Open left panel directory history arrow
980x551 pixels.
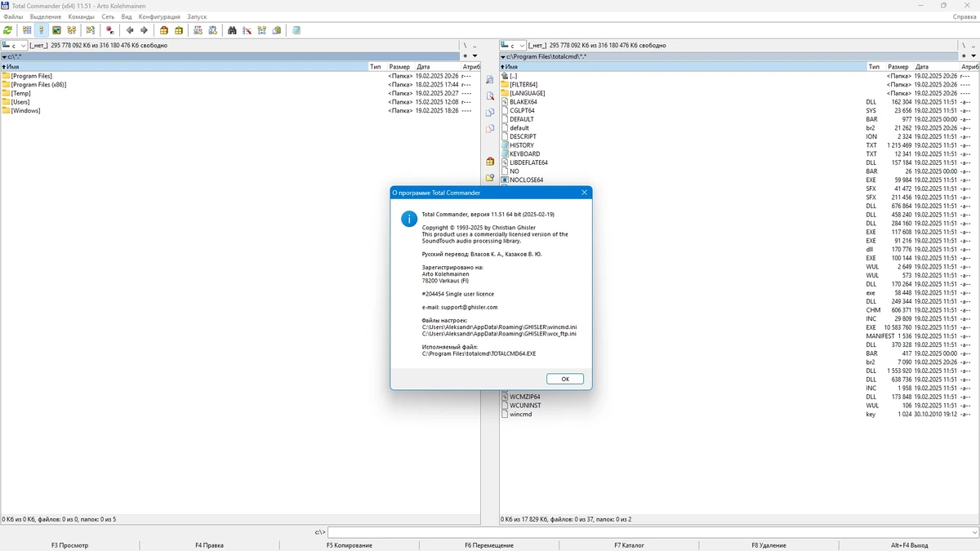[x=475, y=56]
